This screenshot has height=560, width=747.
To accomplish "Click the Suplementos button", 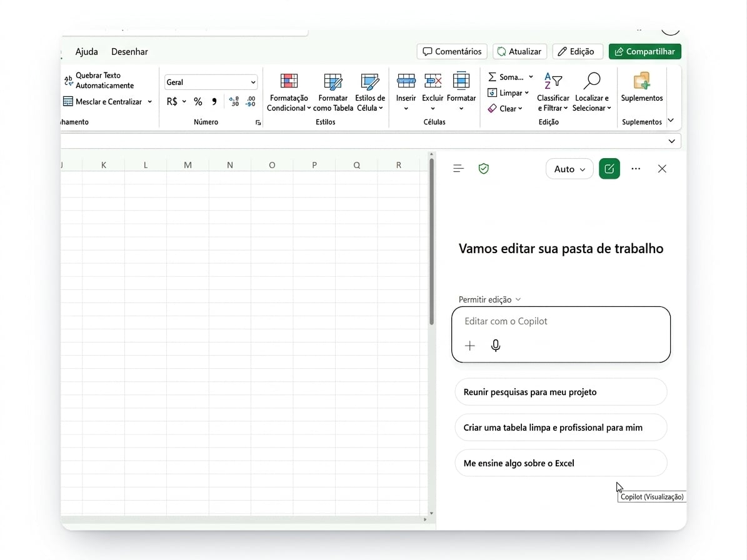I will [642, 87].
